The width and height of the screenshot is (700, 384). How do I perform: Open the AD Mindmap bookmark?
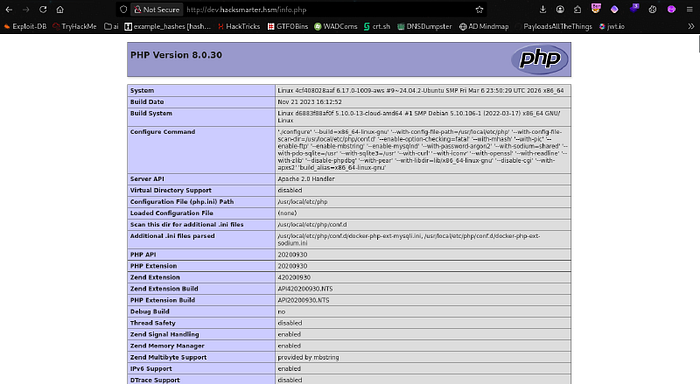click(483, 26)
